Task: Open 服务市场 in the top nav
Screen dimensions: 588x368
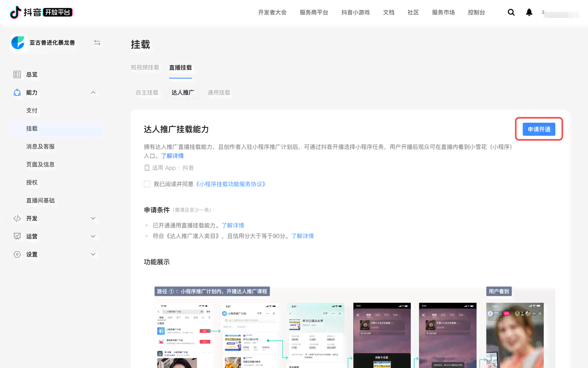Action: point(443,12)
